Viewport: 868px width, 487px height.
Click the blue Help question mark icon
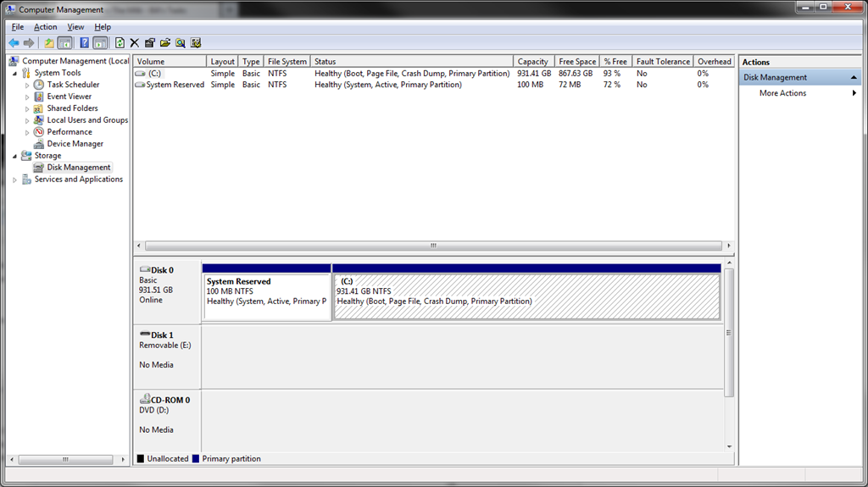[84, 42]
